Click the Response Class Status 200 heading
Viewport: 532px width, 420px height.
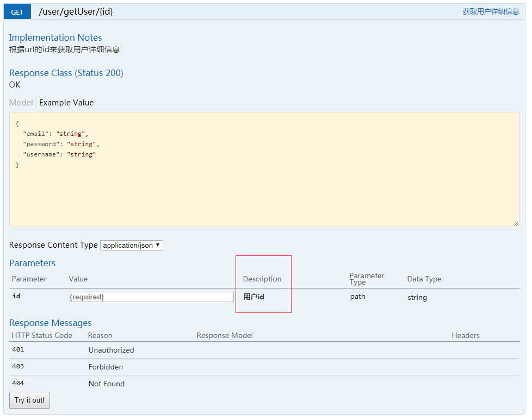pyautogui.click(x=66, y=73)
